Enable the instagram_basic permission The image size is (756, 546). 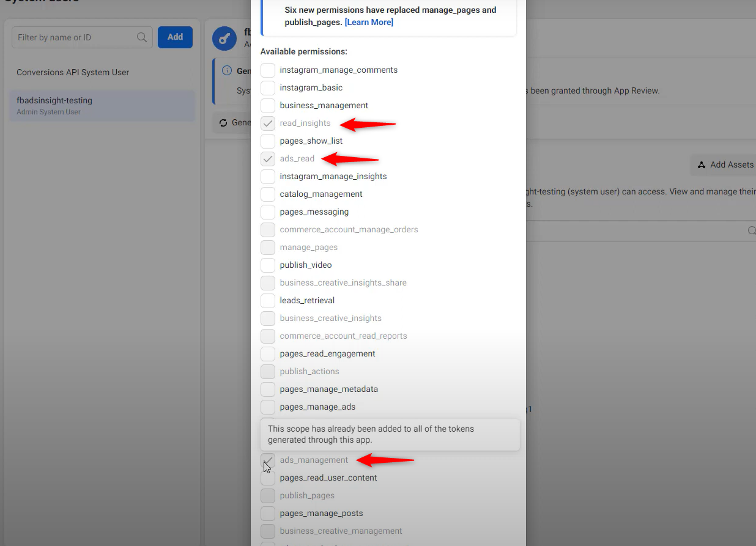(268, 87)
